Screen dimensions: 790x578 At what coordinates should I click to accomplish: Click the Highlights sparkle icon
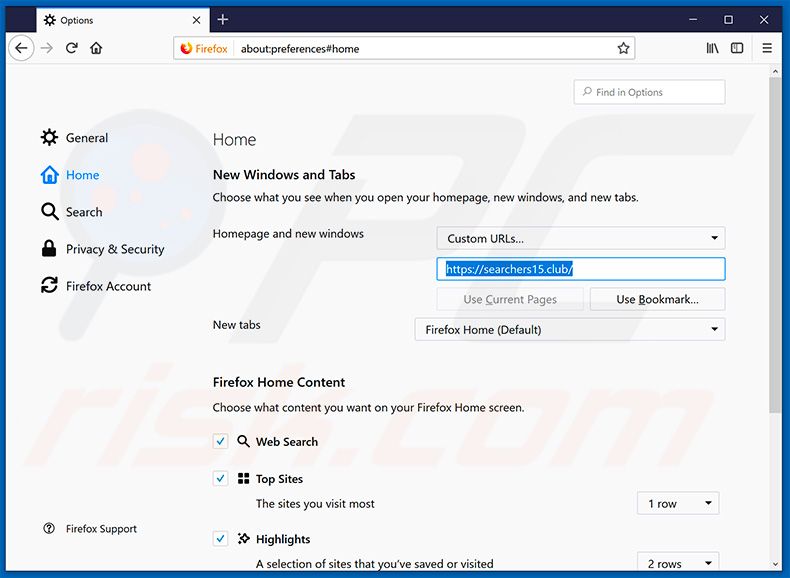click(243, 539)
